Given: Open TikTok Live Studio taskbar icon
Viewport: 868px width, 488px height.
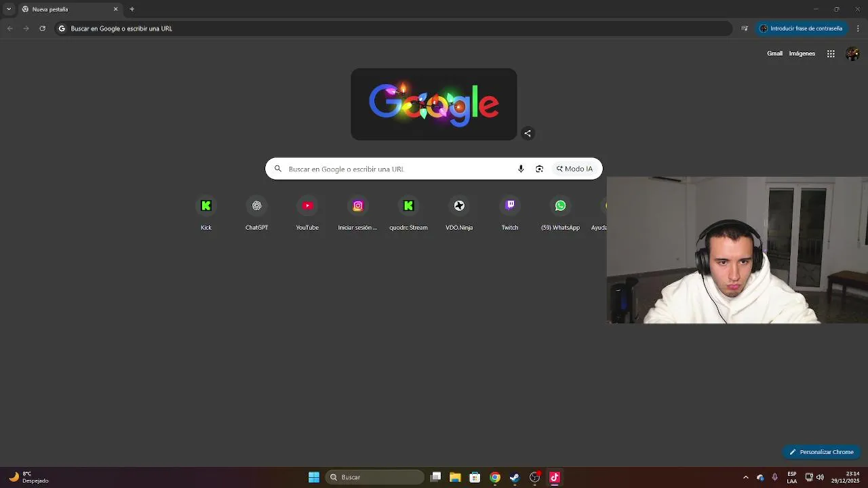Looking at the screenshot, I should click(555, 477).
